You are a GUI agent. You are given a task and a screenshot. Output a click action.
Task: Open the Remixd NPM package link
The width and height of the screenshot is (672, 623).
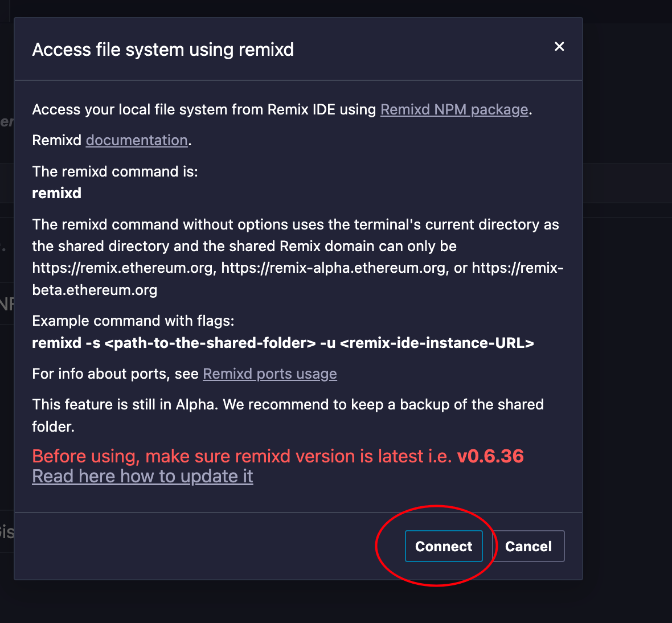point(454,110)
